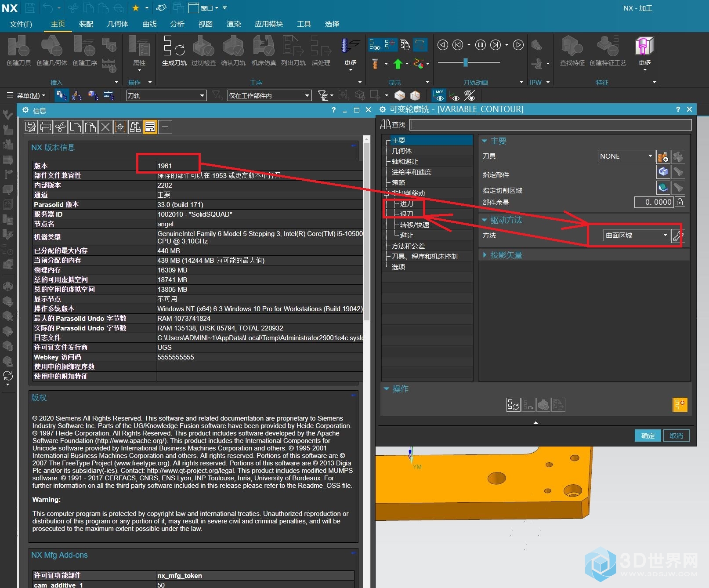
Task: Toggle the word-wrap icon in Info toolbar
Action: (x=150, y=127)
